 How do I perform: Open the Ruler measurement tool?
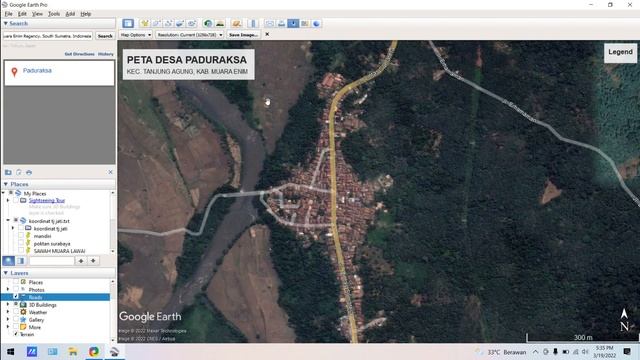click(252, 23)
